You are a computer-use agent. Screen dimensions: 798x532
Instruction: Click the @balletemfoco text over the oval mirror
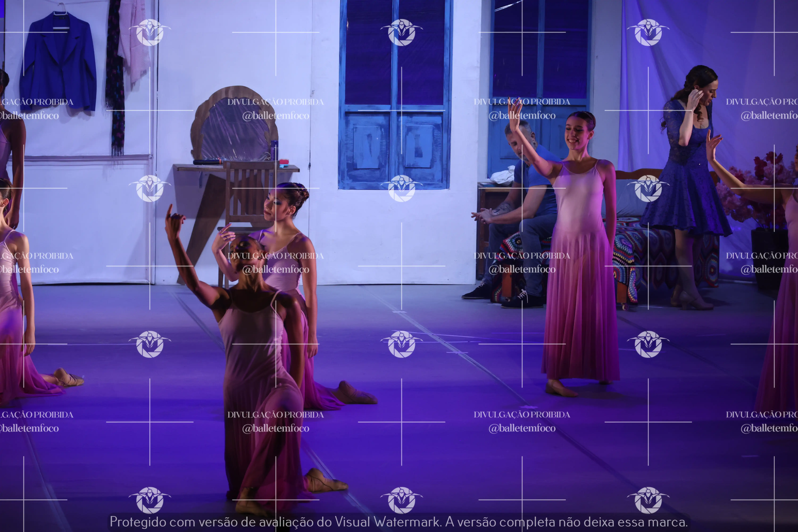[275, 116]
